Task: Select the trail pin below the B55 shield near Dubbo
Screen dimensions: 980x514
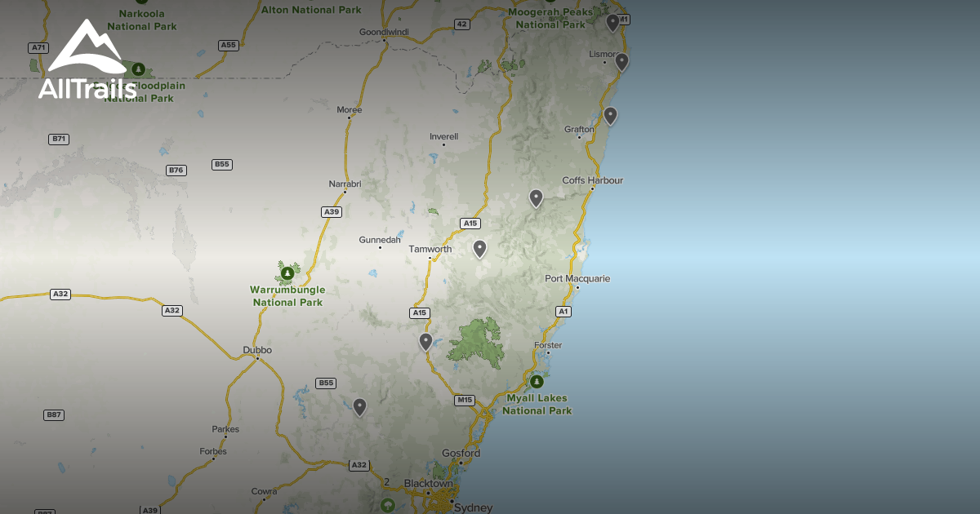Action: 359,406
